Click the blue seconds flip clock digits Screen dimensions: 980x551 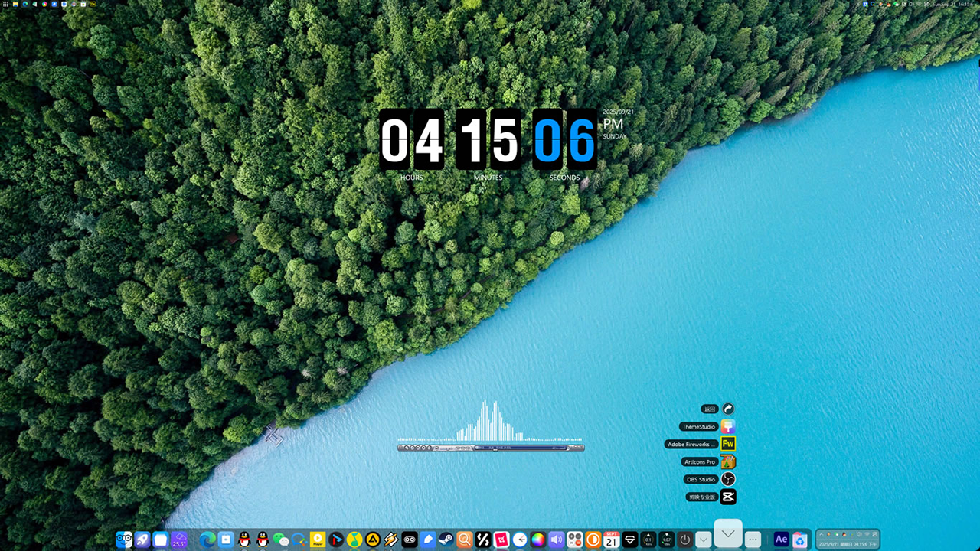(564, 139)
